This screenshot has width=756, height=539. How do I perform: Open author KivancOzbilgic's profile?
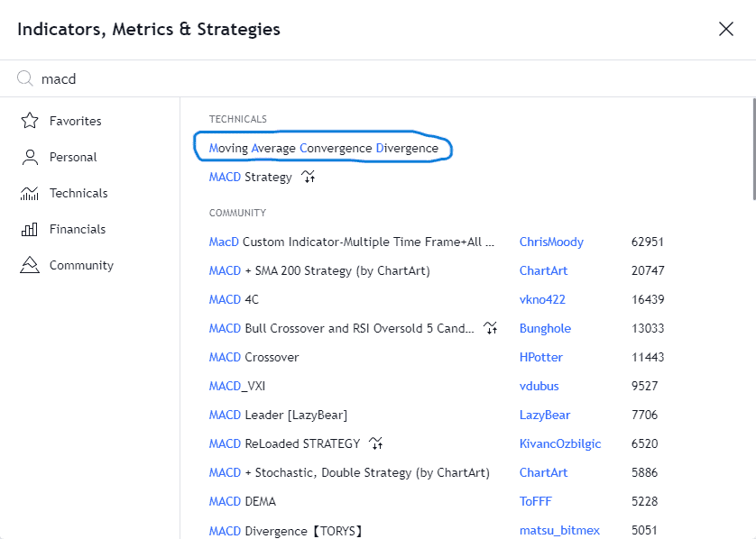click(560, 443)
